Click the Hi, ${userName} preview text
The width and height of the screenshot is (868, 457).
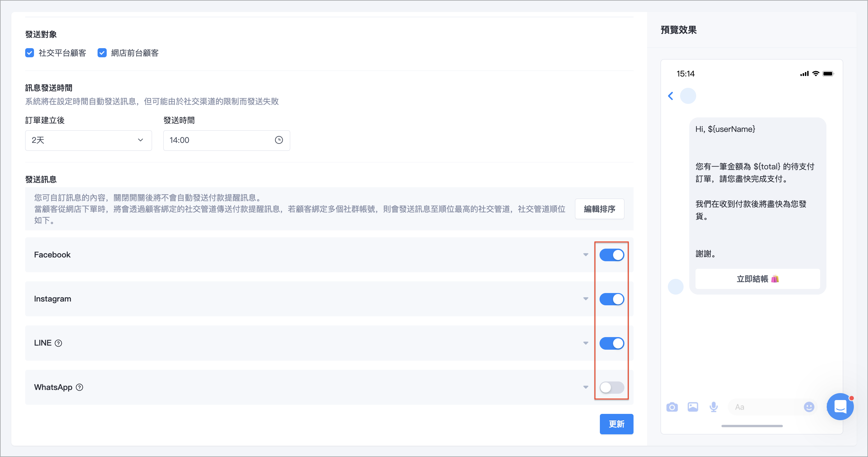click(x=725, y=129)
